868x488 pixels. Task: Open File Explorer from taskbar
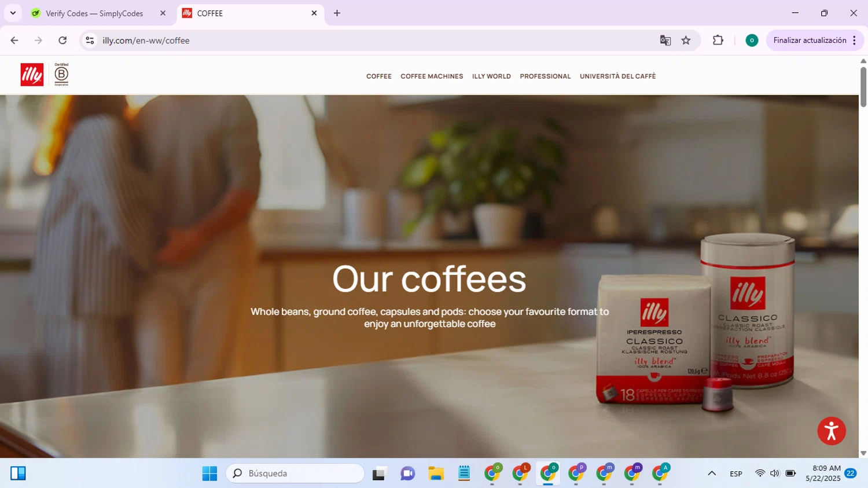(x=436, y=474)
